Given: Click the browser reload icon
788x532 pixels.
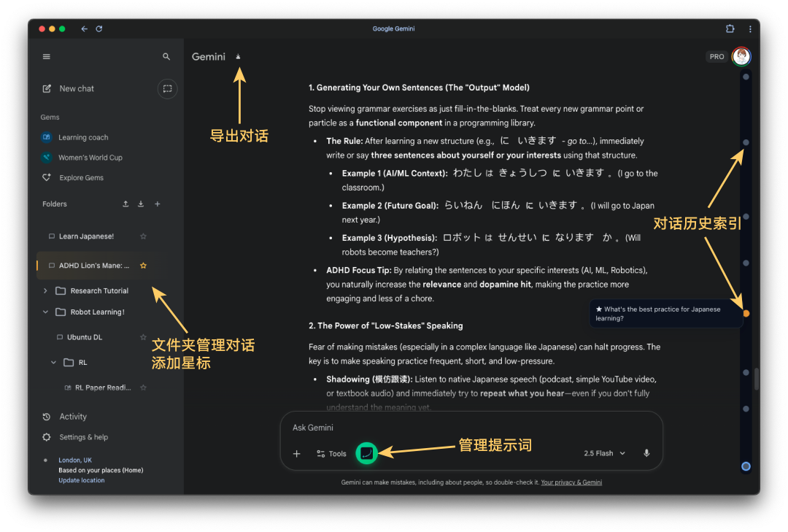Looking at the screenshot, I should coord(99,28).
